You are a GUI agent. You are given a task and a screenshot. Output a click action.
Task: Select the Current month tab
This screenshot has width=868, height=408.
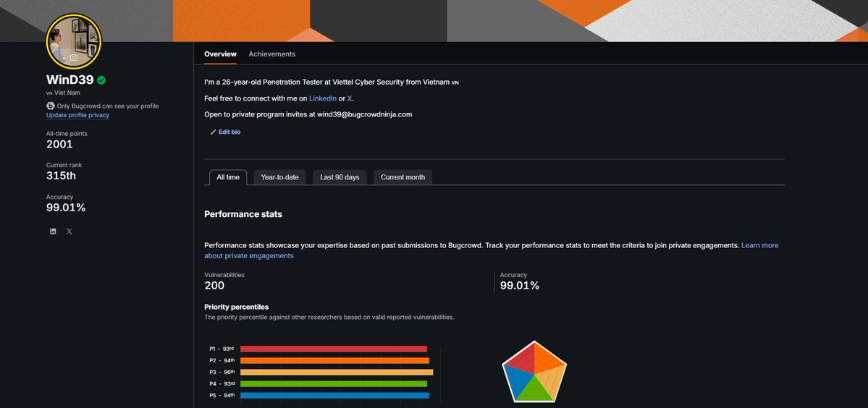point(403,177)
